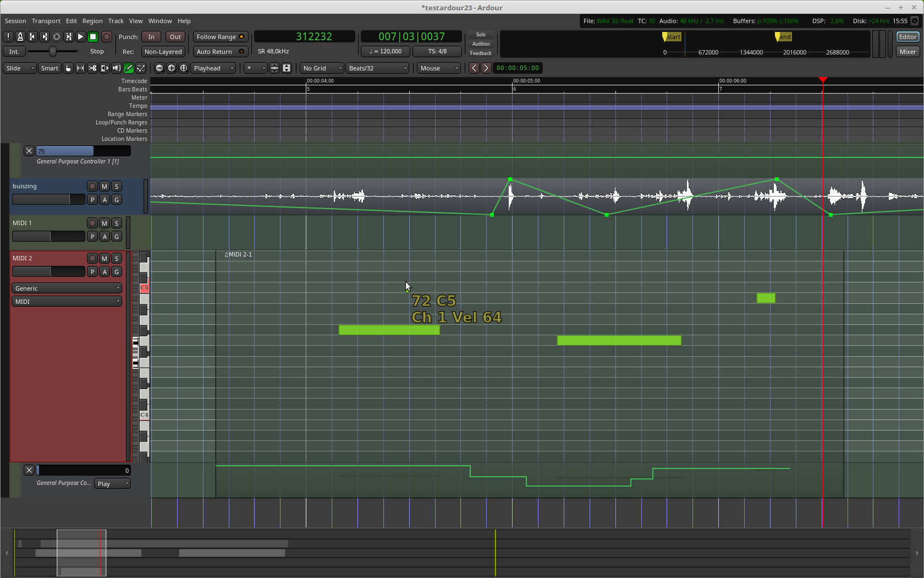
Task: Close the bottom General Purpose Controller lane
Action: [x=29, y=470]
